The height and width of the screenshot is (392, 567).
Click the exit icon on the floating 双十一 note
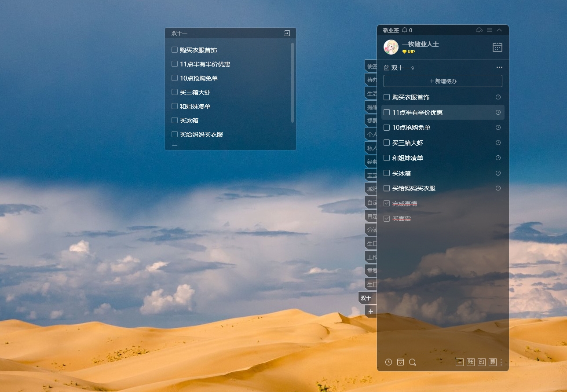pos(287,33)
